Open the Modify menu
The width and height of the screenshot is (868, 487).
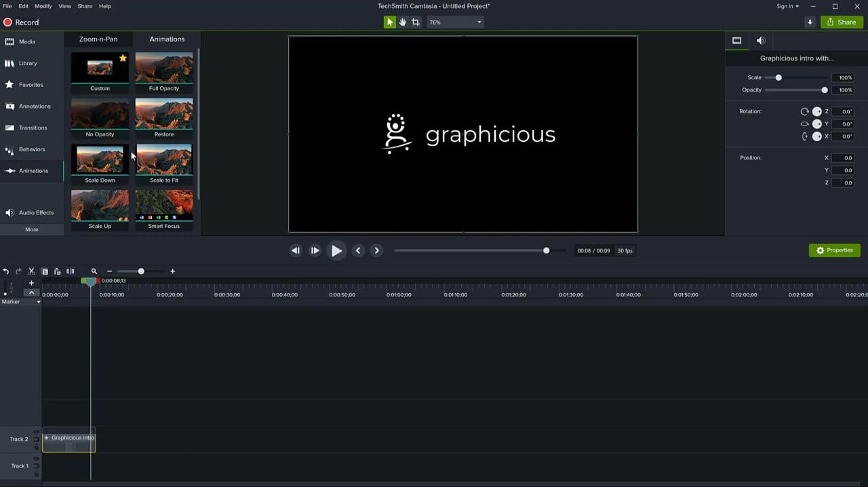point(43,6)
